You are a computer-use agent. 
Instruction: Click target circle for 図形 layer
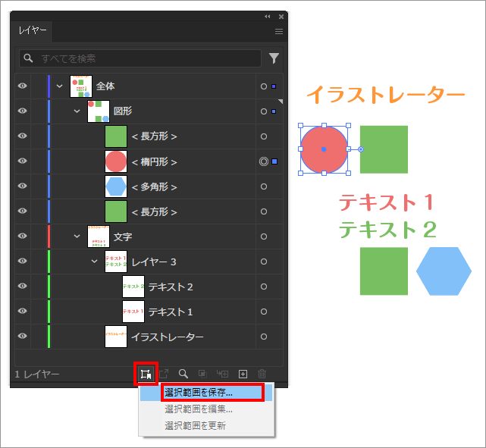[264, 111]
